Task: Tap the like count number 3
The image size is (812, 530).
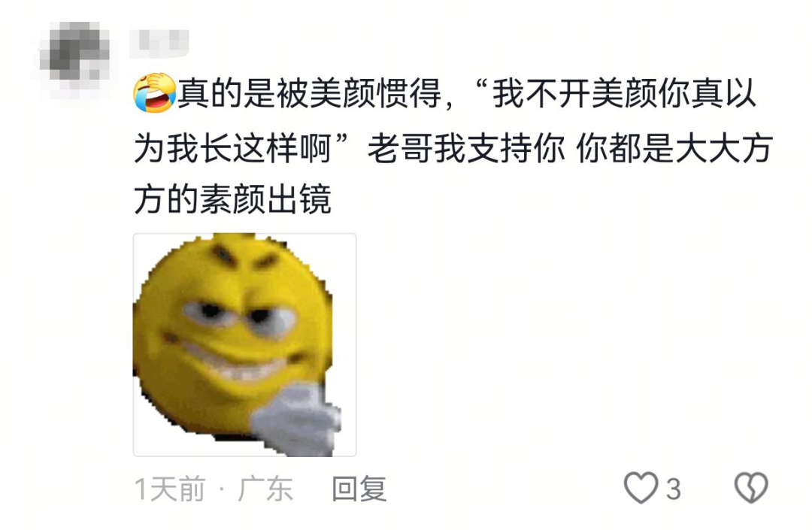Action: (x=673, y=489)
